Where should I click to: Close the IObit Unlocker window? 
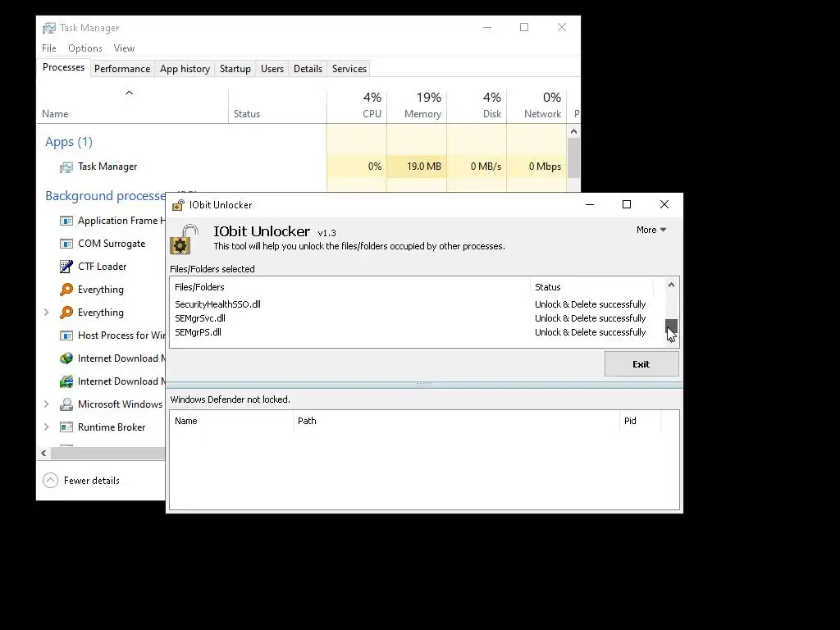click(664, 204)
